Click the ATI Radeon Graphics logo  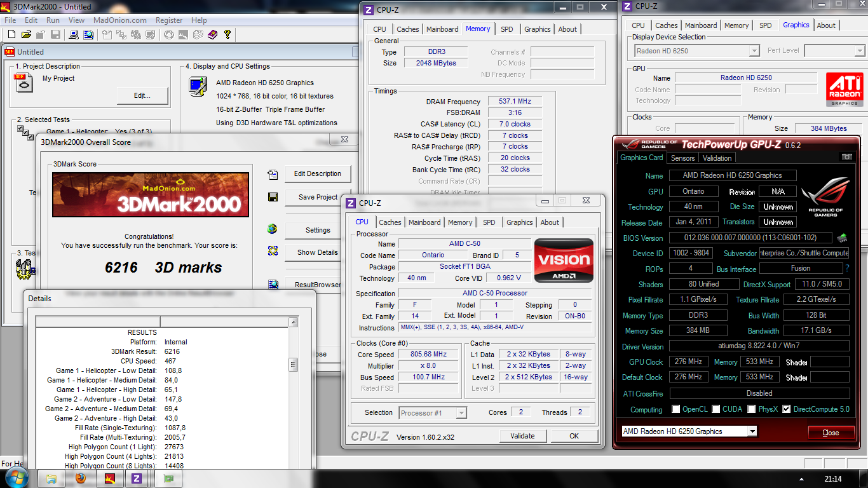tap(844, 89)
